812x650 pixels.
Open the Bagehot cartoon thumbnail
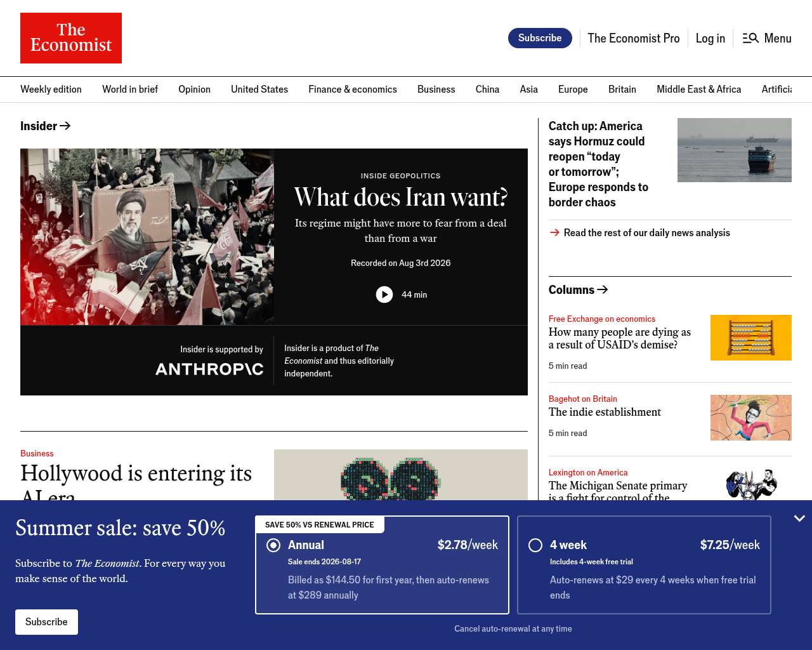(751, 418)
